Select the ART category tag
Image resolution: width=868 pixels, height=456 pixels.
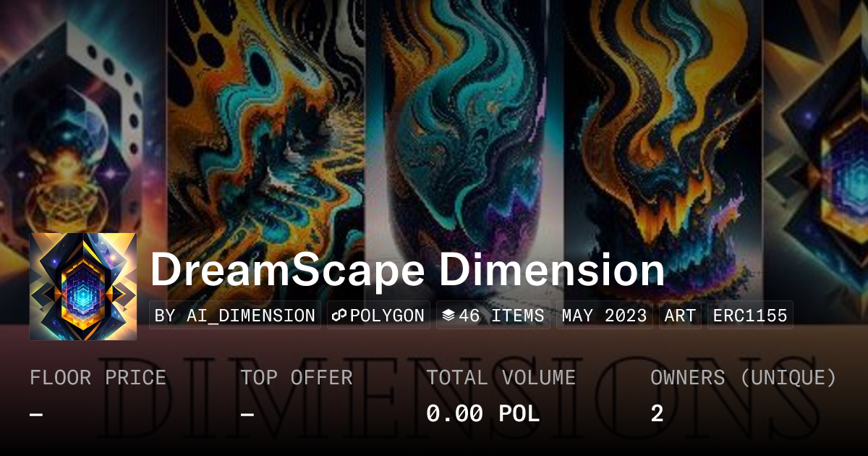(680, 316)
